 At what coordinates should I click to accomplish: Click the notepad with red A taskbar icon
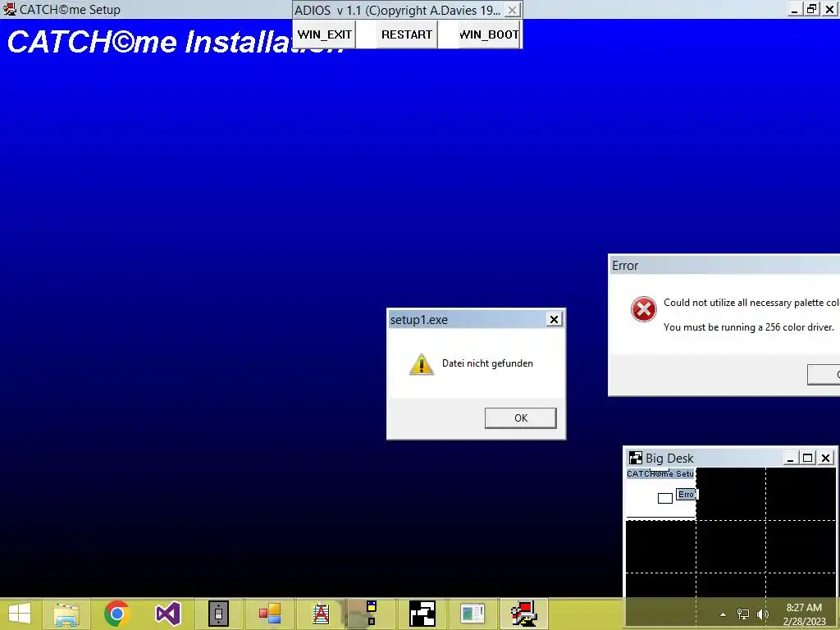(x=321, y=614)
